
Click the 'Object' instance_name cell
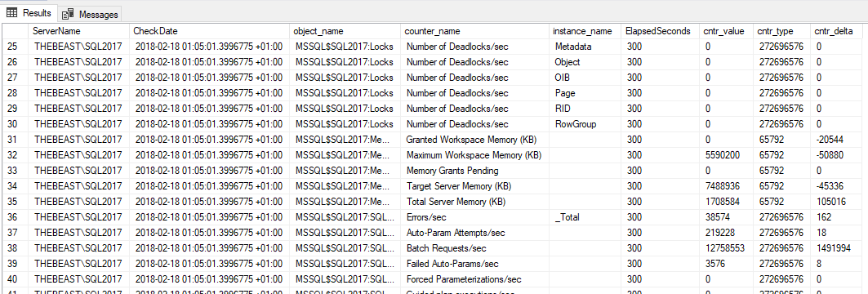click(585, 62)
